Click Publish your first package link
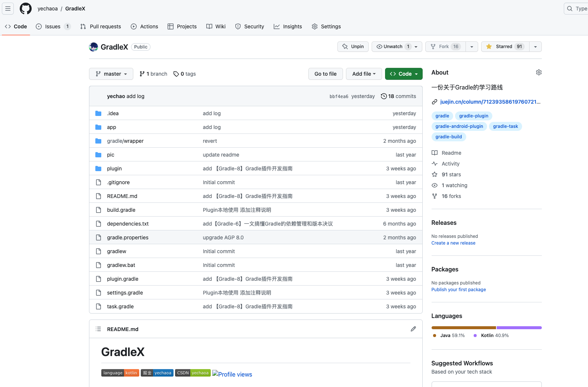Screen dimensions: 588x387 [x=458, y=290]
